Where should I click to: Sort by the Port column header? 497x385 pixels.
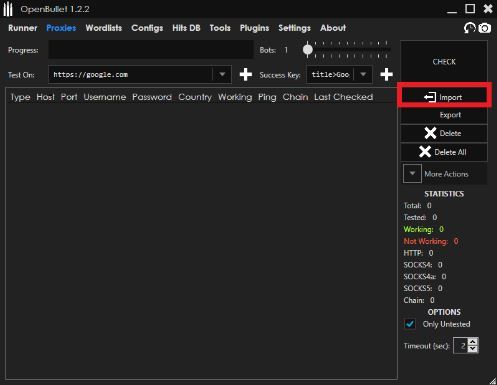point(69,97)
